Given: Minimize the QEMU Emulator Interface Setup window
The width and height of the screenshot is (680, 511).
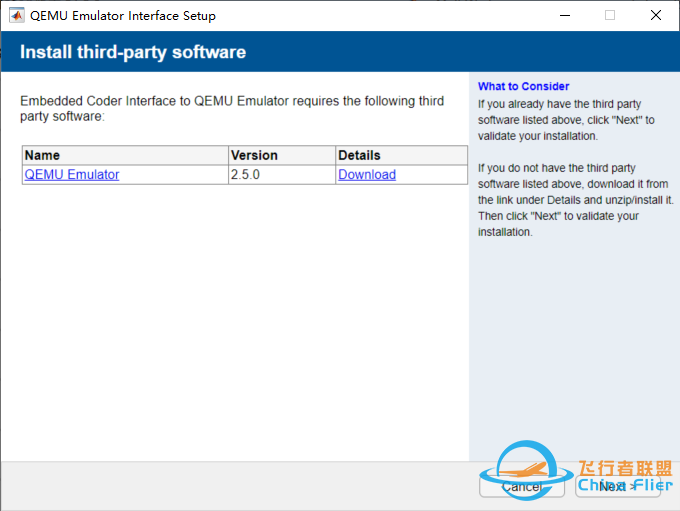Looking at the screenshot, I should tap(565, 16).
